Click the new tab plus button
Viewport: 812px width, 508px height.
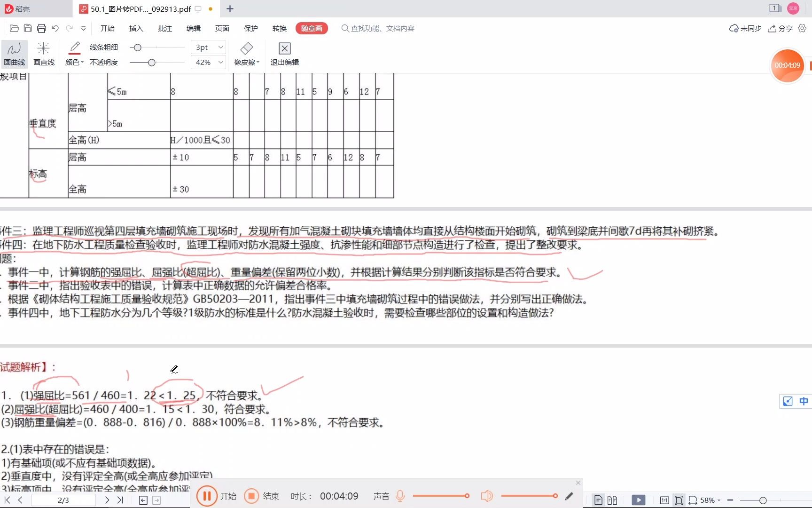point(230,9)
